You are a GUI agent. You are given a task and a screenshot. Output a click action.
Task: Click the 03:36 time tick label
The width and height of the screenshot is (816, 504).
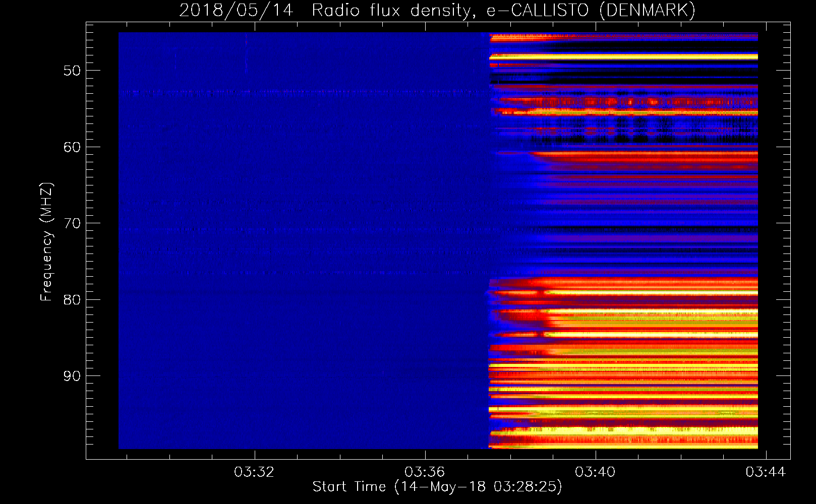pos(425,472)
